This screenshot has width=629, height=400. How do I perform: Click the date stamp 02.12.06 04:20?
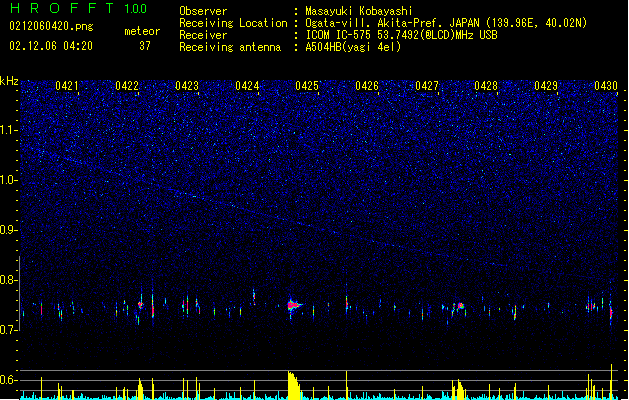coord(51,46)
